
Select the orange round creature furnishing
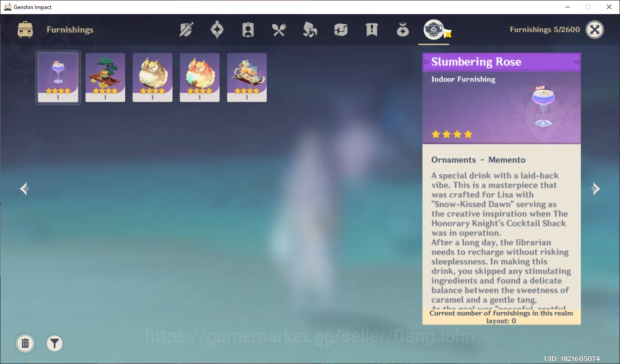199,77
